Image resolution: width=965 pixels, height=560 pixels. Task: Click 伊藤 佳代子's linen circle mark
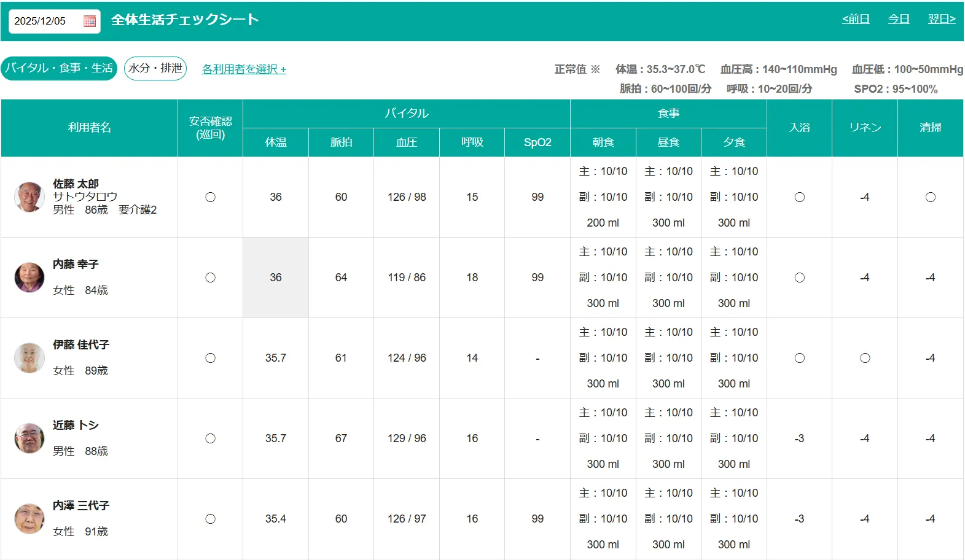coord(865,358)
